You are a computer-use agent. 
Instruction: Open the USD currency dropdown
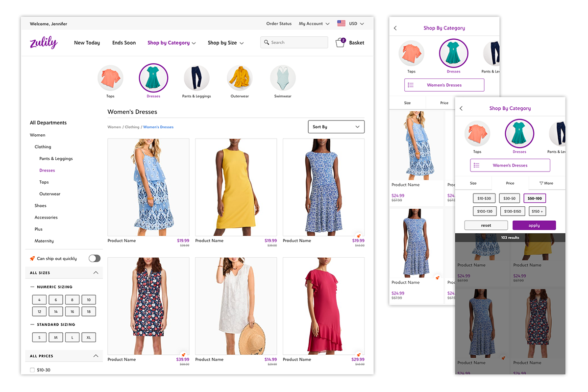(356, 24)
